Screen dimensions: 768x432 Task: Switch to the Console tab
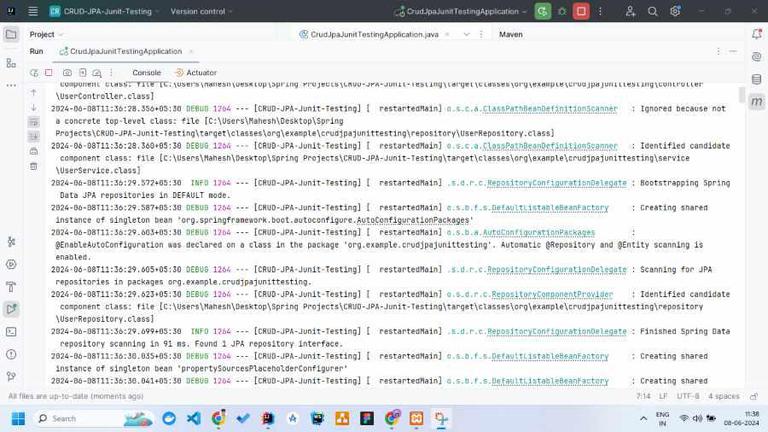(146, 72)
